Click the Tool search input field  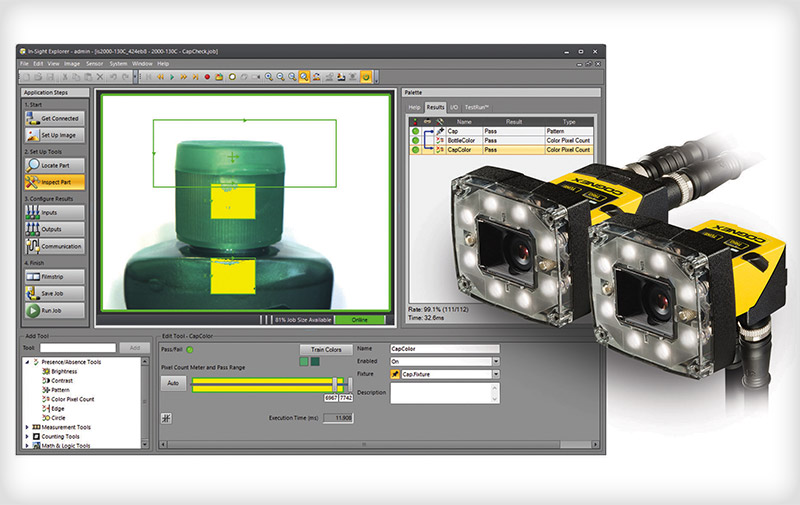pos(78,348)
